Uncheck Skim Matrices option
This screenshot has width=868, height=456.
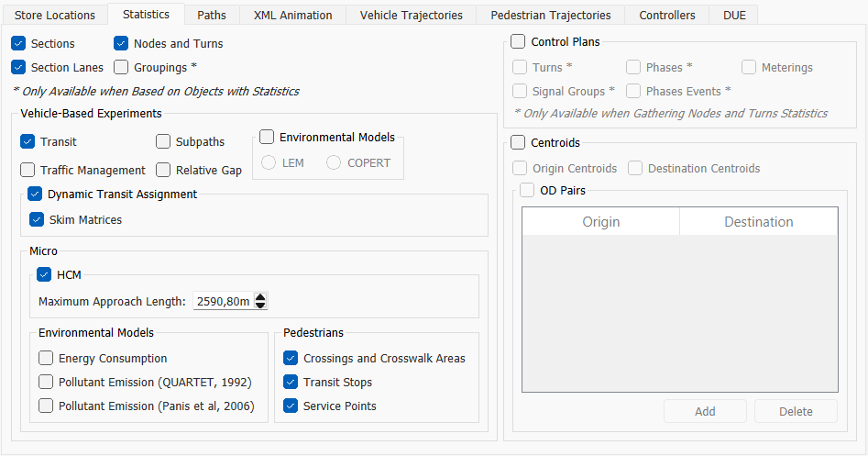37,219
